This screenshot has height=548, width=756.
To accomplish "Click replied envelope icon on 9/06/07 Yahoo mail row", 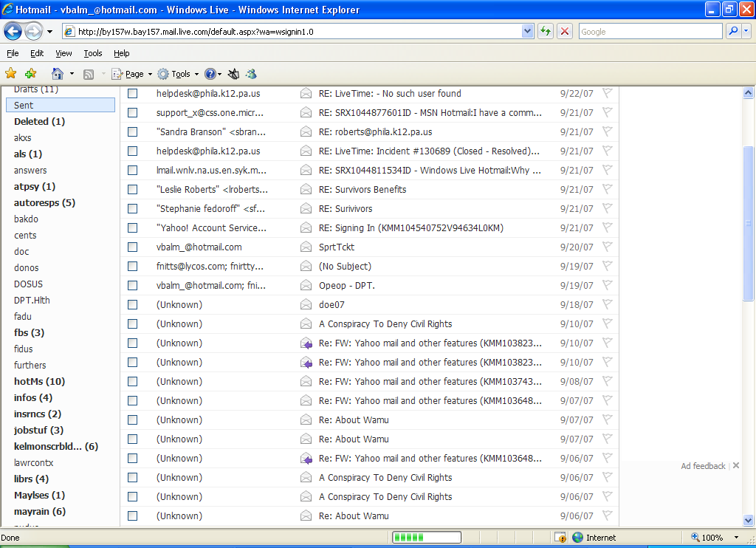I will click(x=306, y=459).
